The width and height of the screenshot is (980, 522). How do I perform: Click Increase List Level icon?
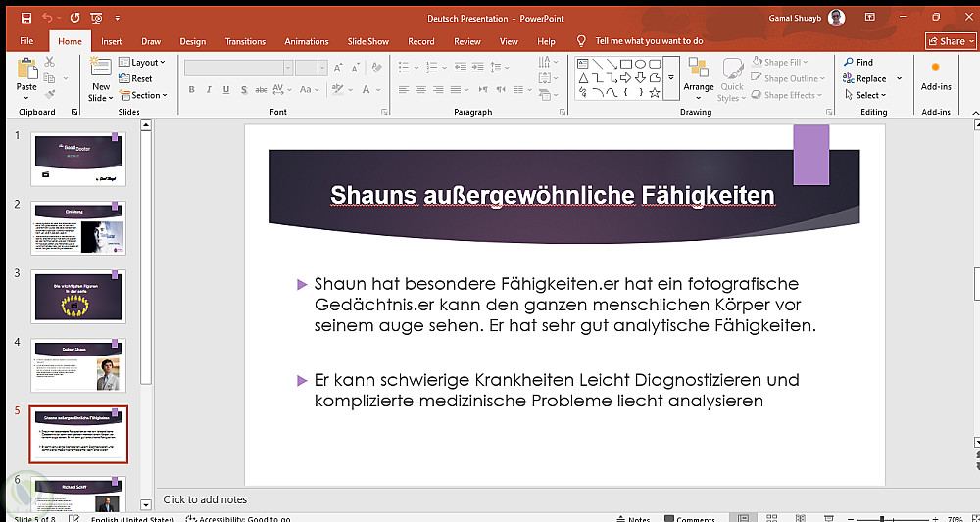point(478,67)
